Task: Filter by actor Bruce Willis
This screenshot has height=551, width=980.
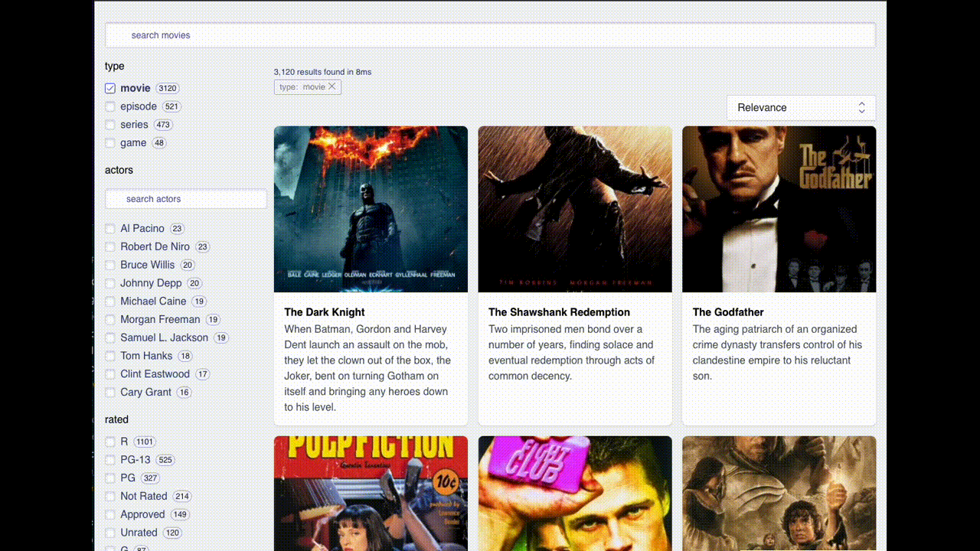Action: click(110, 265)
